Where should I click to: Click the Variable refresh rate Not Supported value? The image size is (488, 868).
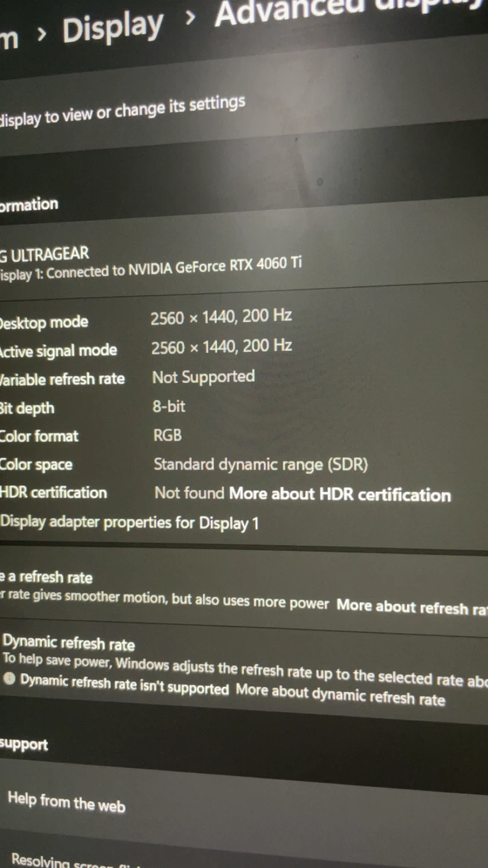click(x=204, y=377)
